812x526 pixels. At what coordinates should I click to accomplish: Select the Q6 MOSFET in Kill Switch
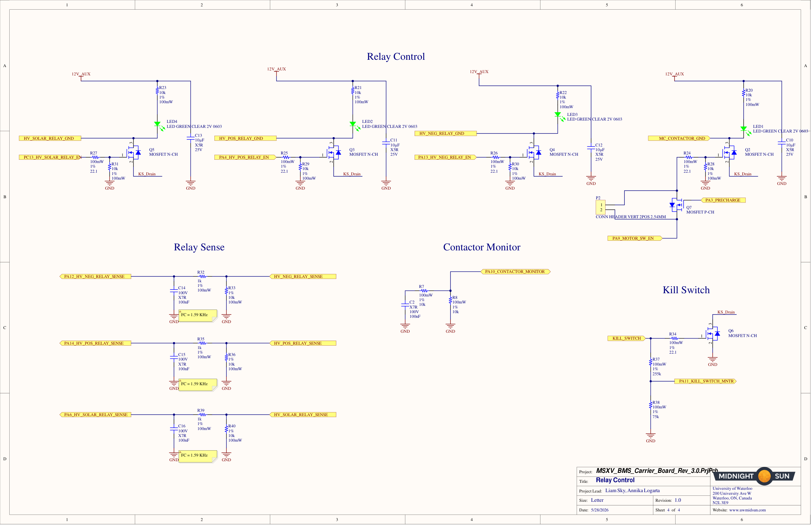713,333
